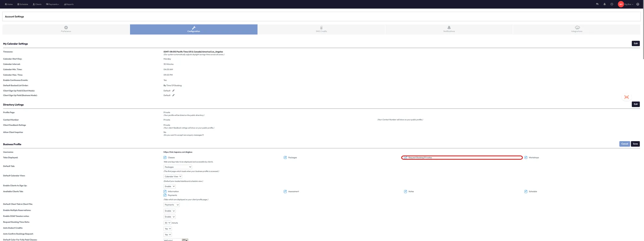Image resolution: width=644 pixels, height=241 pixels.
Task: Switch to the SMS Credits tab
Action: click(321, 29)
